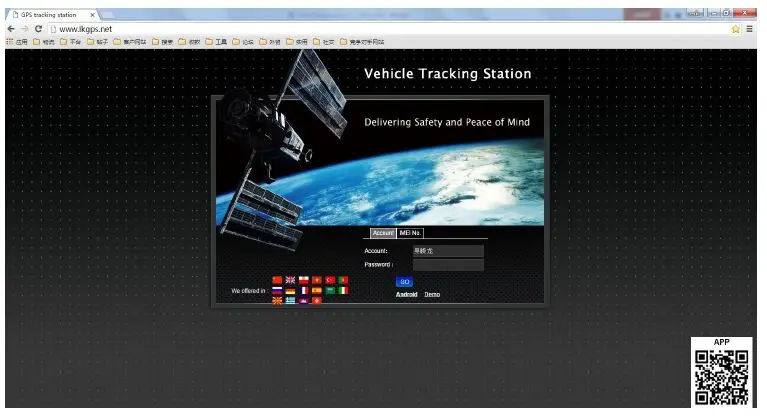
Task: Choose the France flag language
Action: point(304,290)
